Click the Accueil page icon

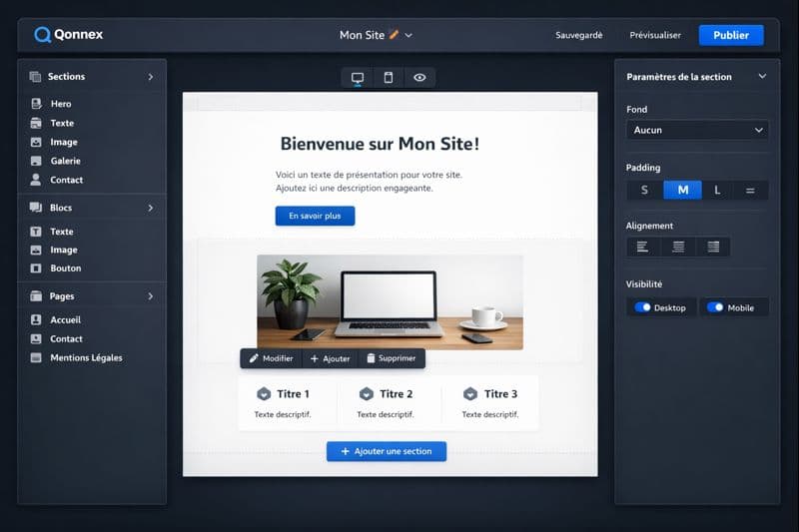coord(36,319)
